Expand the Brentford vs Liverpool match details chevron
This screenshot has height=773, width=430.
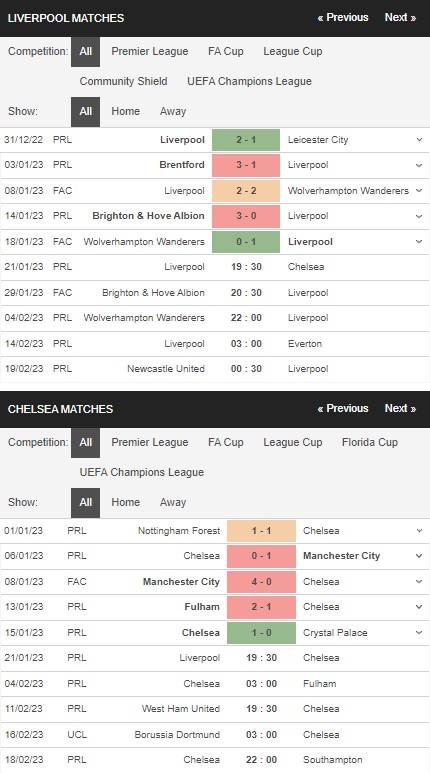pyautogui.click(x=419, y=165)
